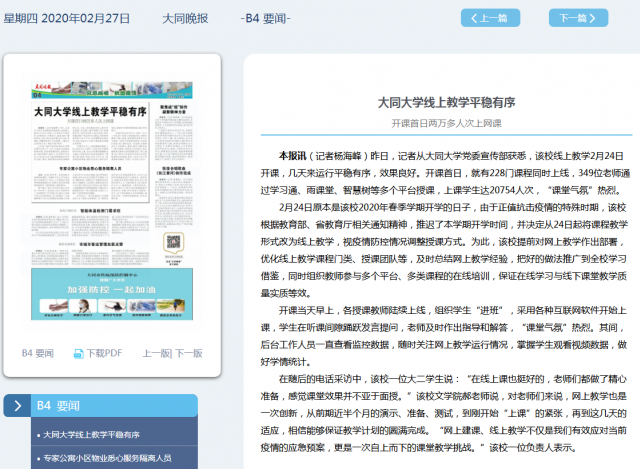Click the QR code on newspaper page preview
Screen dimensions: 640x469
pos(173,242)
